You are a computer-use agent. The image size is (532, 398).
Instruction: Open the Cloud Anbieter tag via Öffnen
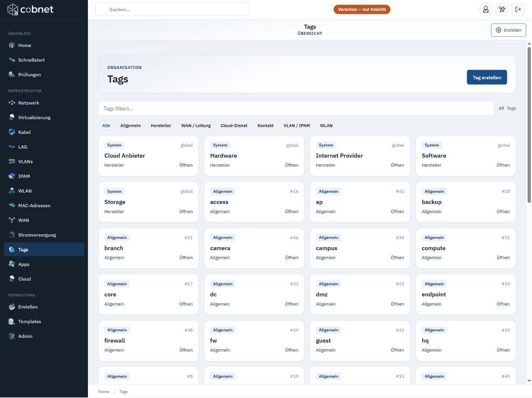point(186,165)
